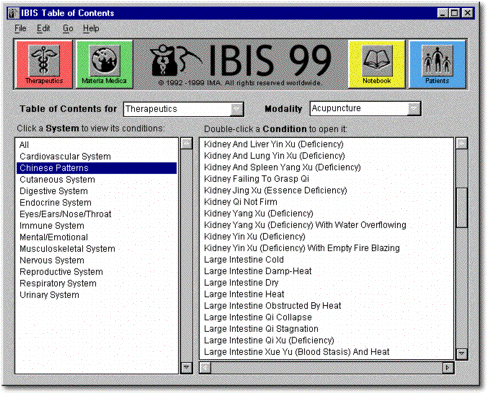Close the IBIS Table of Contents window
487x393 pixels.
click(x=468, y=13)
